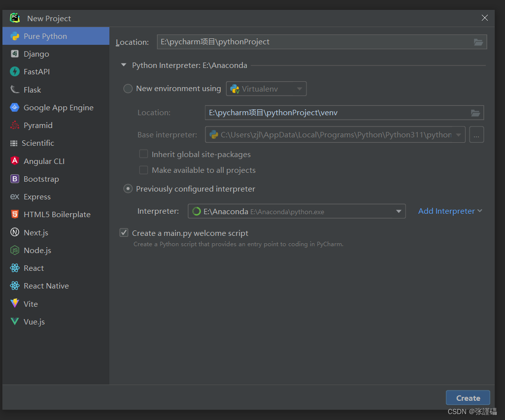This screenshot has width=505, height=420.
Task: Uncheck Create a main.py welcome script
Action: (x=124, y=233)
